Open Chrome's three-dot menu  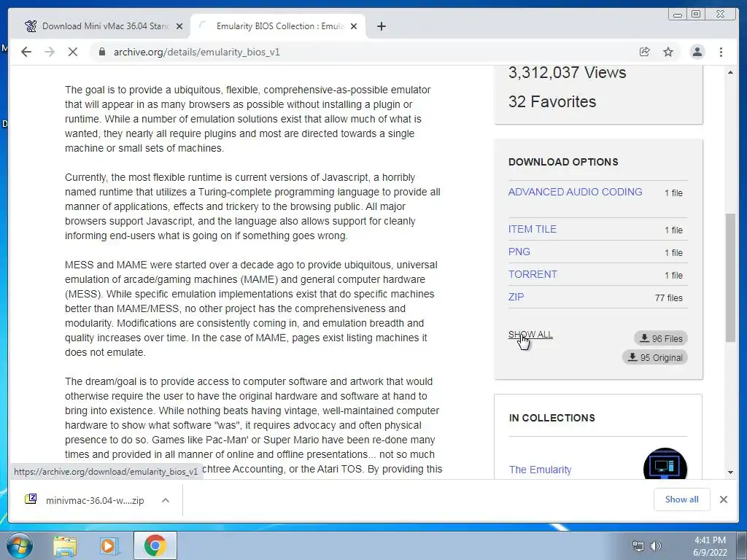tap(721, 52)
